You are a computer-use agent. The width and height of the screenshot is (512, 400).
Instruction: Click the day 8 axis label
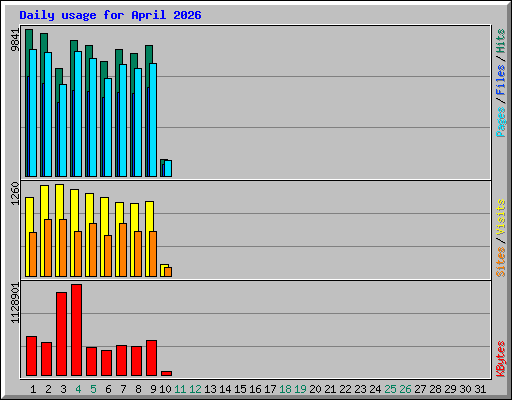[x=138, y=389]
